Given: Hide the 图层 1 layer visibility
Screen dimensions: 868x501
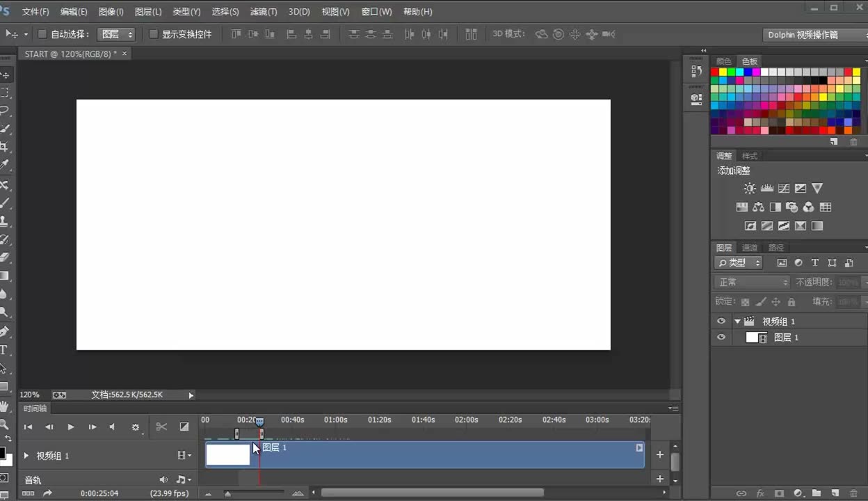Looking at the screenshot, I should coord(721,337).
